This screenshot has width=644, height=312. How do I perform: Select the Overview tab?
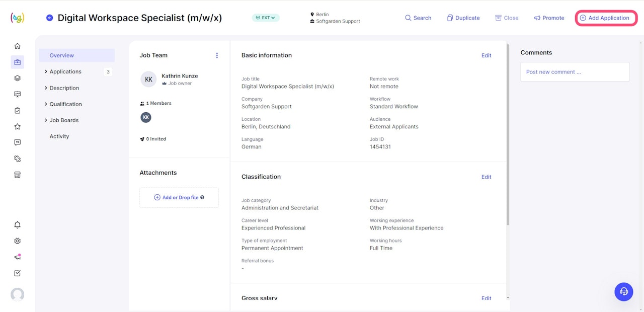62,56
